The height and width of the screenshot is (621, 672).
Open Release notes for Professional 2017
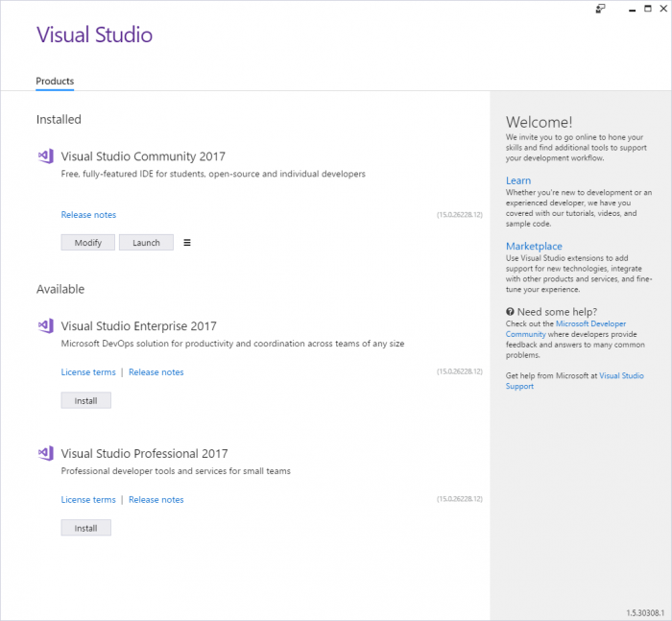coord(156,500)
